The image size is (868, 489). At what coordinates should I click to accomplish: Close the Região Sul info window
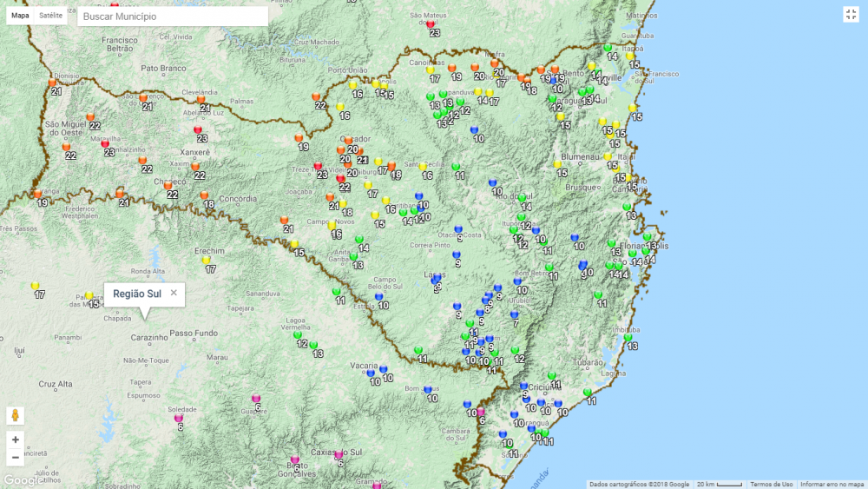(174, 294)
